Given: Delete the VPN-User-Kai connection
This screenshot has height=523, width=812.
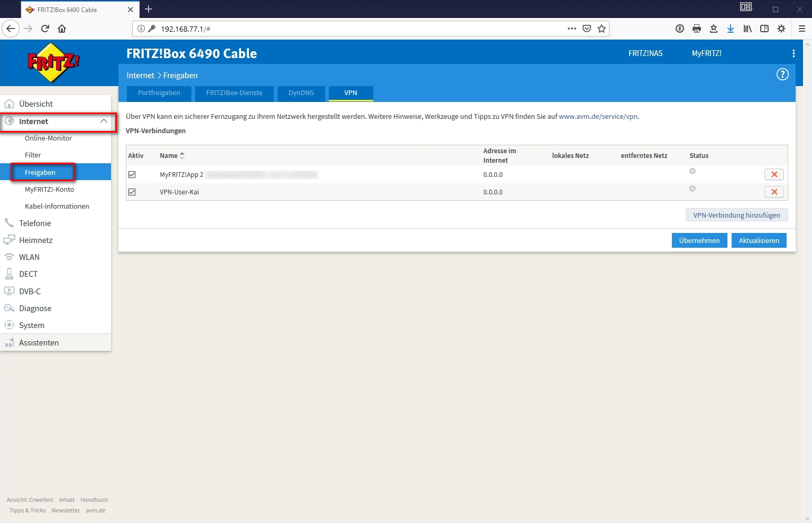Looking at the screenshot, I should pos(774,192).
